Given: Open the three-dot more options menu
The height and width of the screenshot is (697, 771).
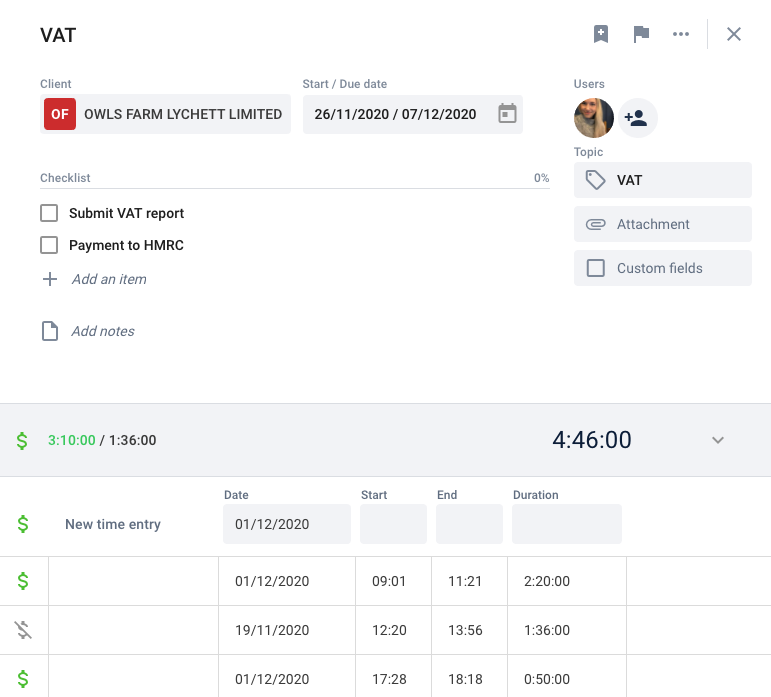Looking at the screenshot, I should [681, 34].
